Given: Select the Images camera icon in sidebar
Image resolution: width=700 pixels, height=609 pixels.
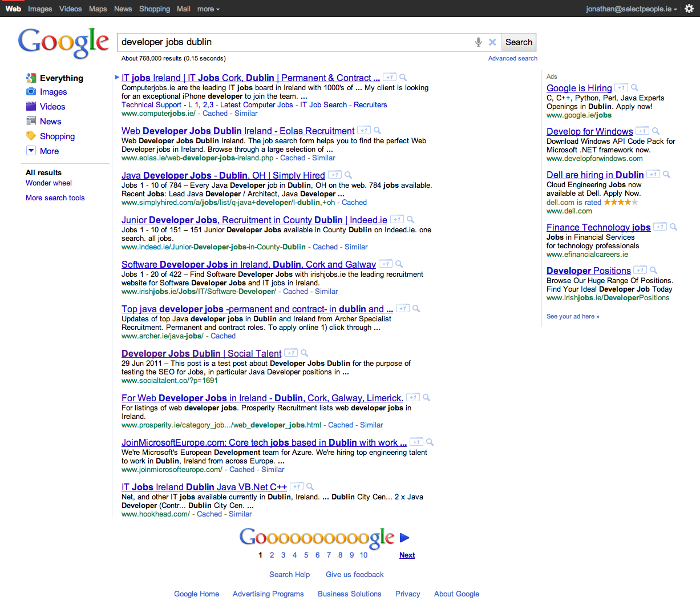Looking at the screenshot, I should pyautogui.click(x=31, y=92).
